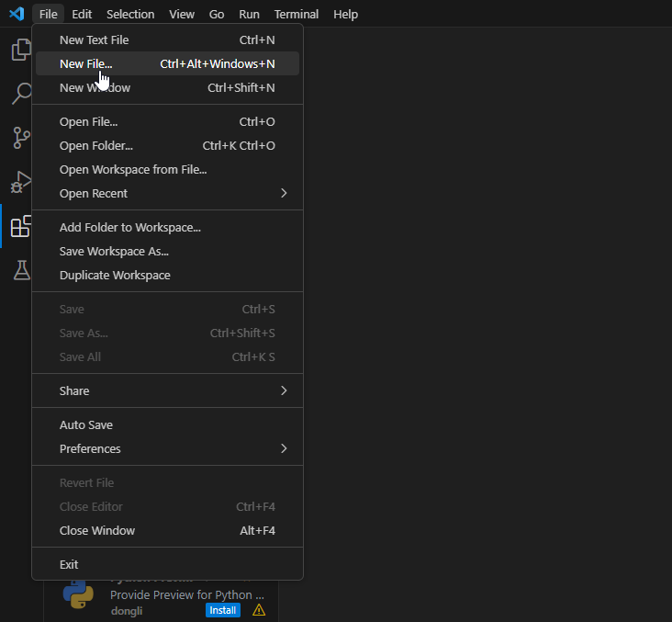Select the Extensions view icon
672x622 pixels.
point(20,226)
